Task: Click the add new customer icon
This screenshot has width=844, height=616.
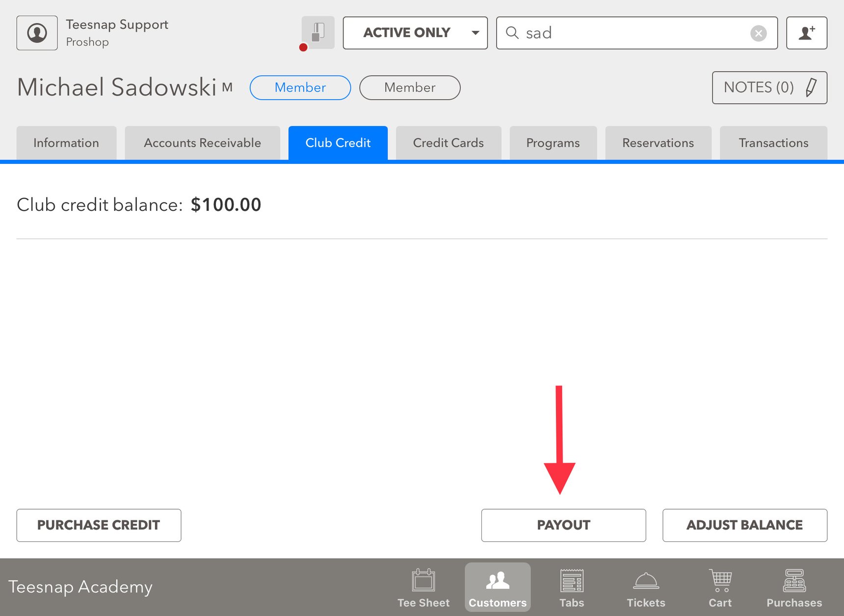Action: coord(806,33)
